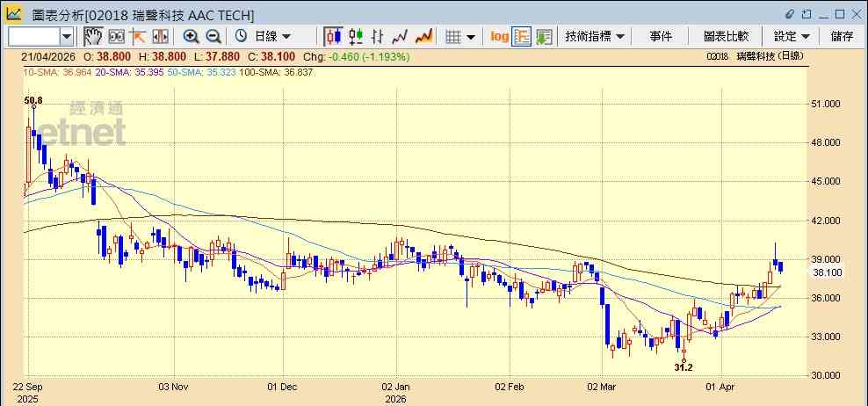
Task: Click the paperclip pin icon in title bar
Action: pos(790,14)
